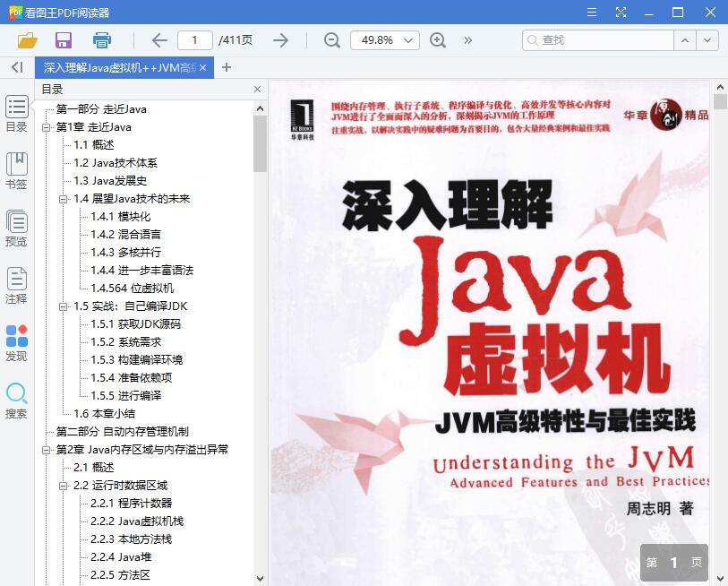Save the document using floppy icon
The image size is (728, 586).
(x=64, y=40)
